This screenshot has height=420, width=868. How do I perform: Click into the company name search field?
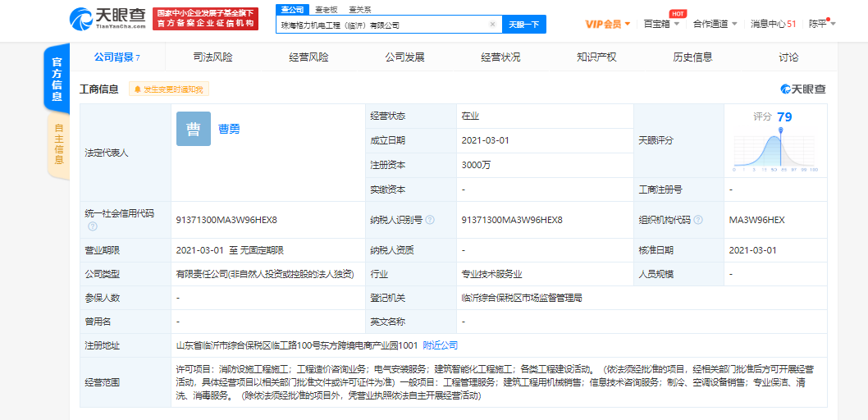pyautogui.click(x=381, y=25)
